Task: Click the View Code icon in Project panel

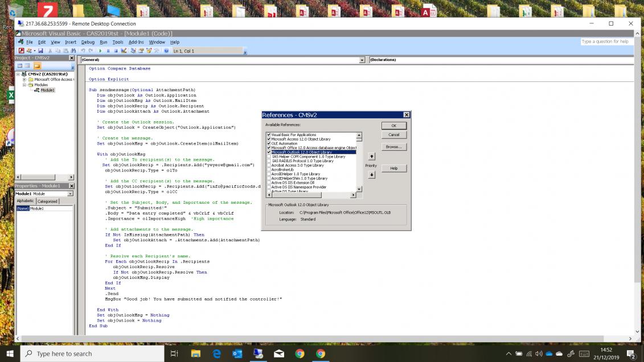Action: (19, 65)
